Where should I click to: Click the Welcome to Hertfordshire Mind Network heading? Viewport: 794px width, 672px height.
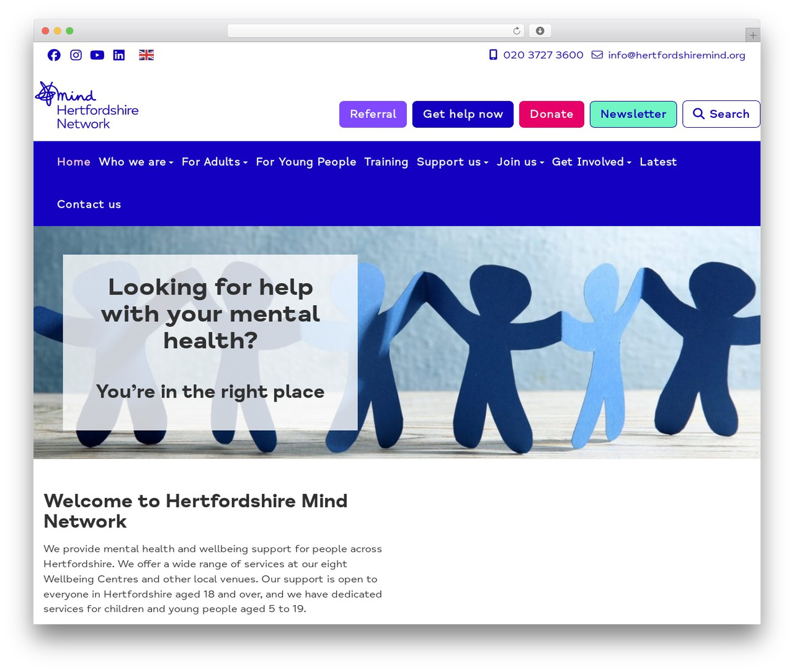pos(195,511)
